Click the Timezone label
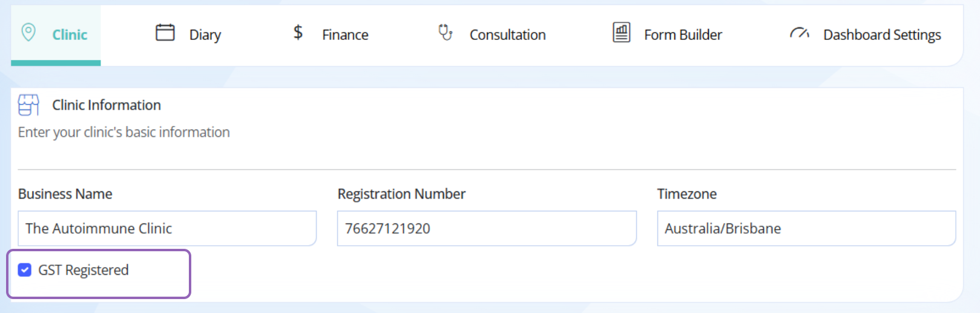This screenshot has height=313, width=980. (687, 194)
